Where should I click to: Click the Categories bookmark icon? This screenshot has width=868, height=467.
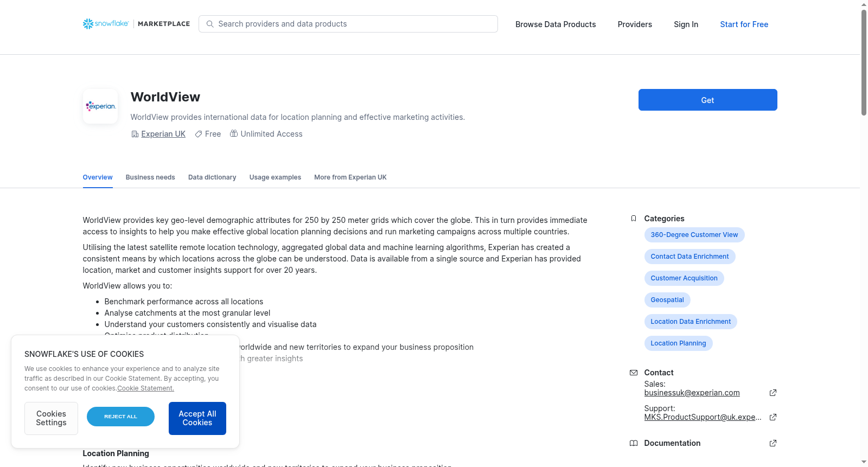point(634,219)
